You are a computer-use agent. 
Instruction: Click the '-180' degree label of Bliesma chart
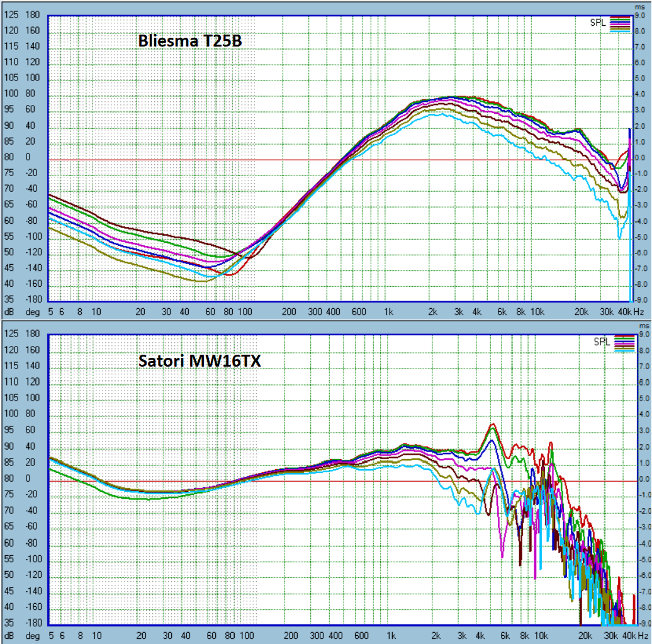33,299
